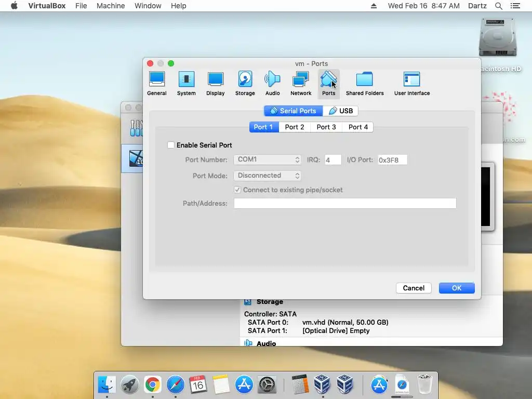Open Launchpad rocket from the dock

coord(129,384)
